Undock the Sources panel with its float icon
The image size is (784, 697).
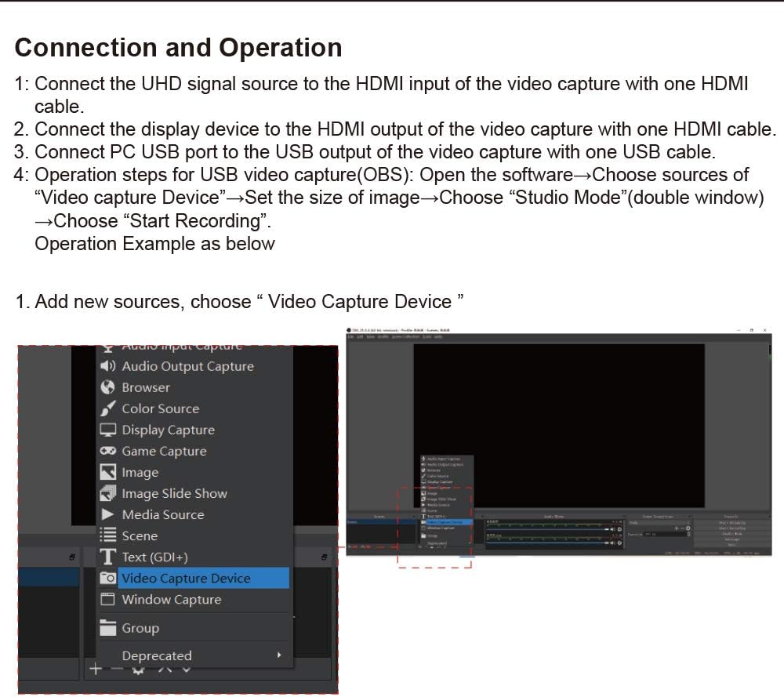click(325, 557)
